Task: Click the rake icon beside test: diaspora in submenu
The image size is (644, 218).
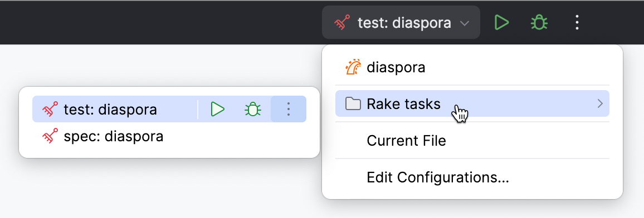Action: [50, 110]
